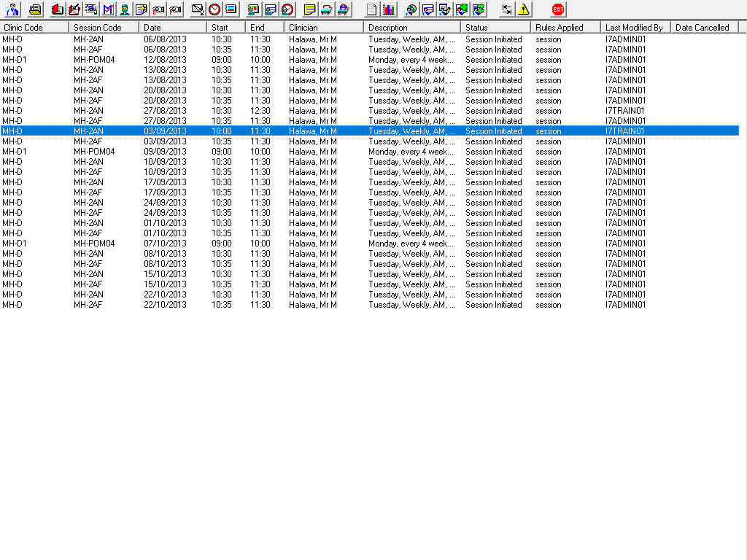Click the Rules Applied column header
The image size is (747, 560).
coord(565,28)
